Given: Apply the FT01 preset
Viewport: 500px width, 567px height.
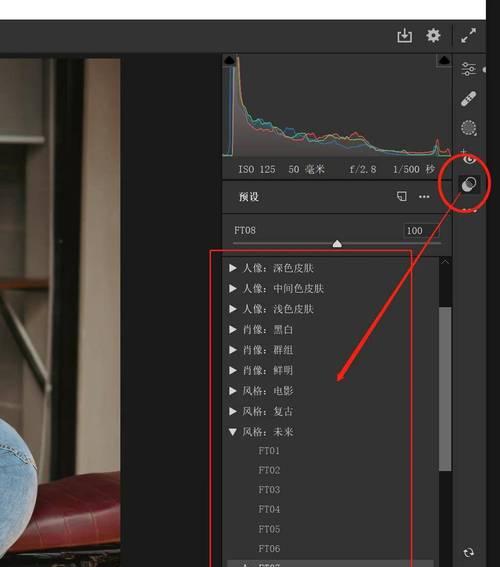Looking at the screenshot, I should click(x=269, y=451).
